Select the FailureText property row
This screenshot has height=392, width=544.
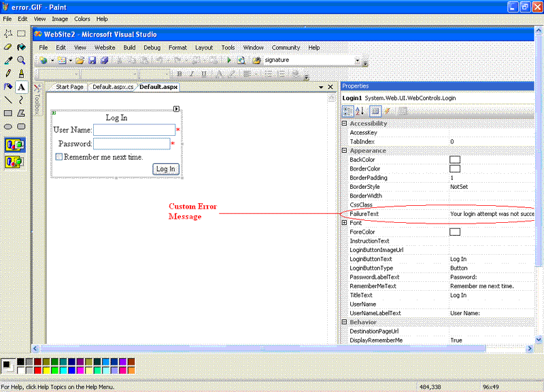coord(438,214)
